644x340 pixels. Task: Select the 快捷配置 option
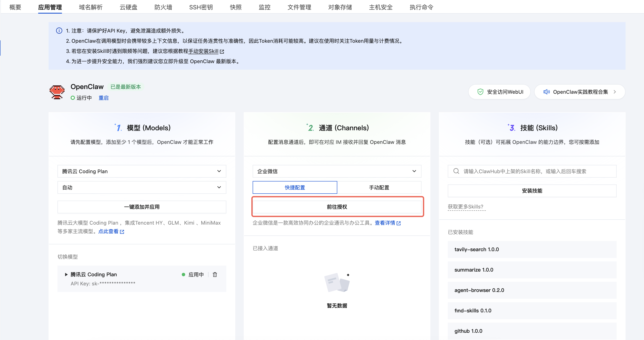295,187
